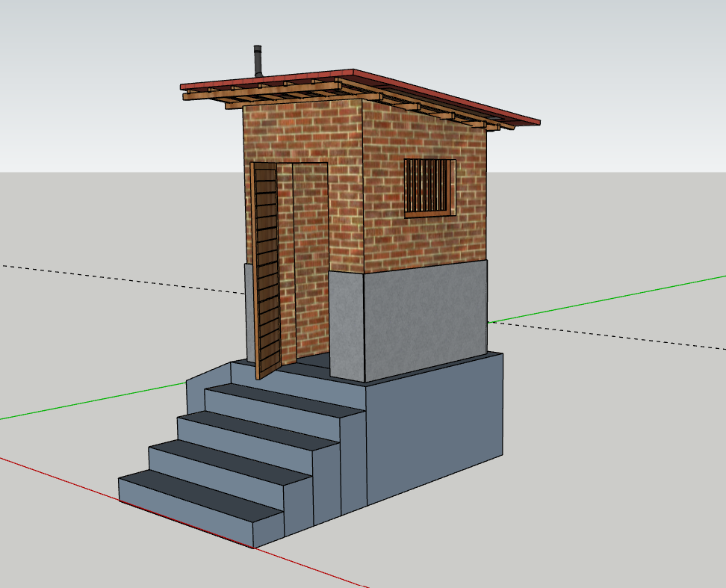Viewport: 726px width, 588px height.
Task: Select the large blue-gray base block side face
Action: (x=434, y=428)
